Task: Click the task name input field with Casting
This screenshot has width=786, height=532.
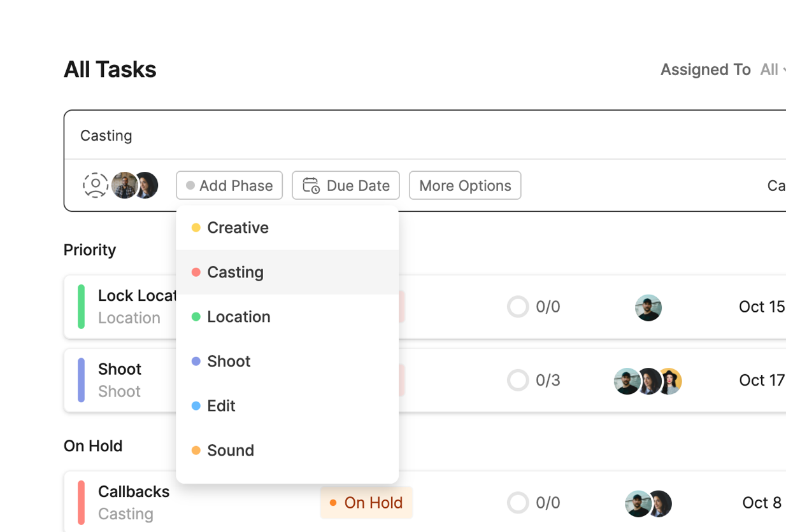Action: pyautogui.click(x=382, y=136)
